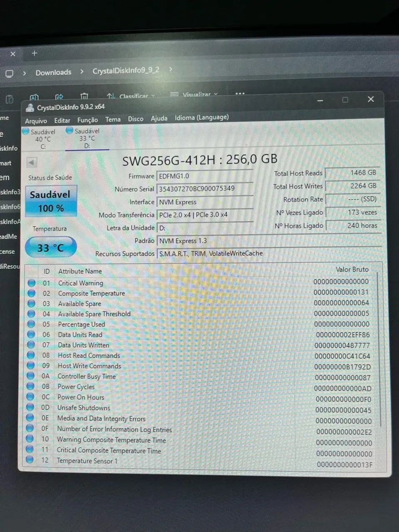The width and height of the screenshot is (399, 532).
Task: Select the D: drive tab at 33 °C
Action: tap(87, 138)
